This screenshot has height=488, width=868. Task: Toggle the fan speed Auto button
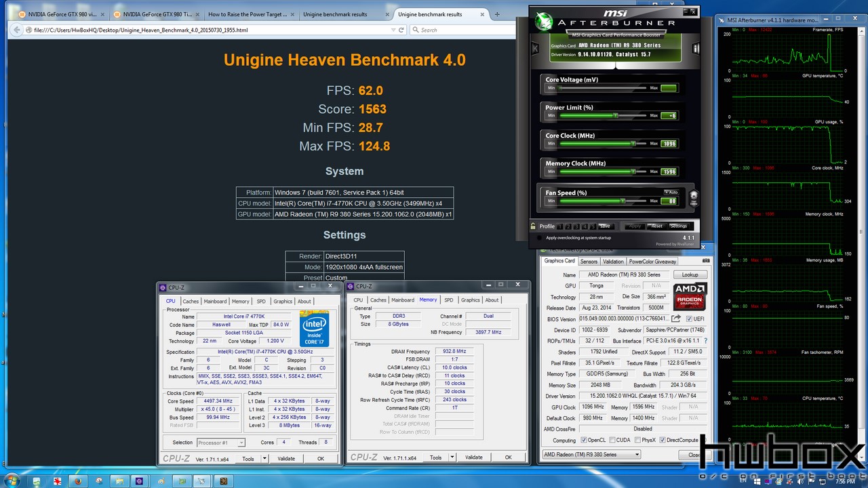point(671,192)
